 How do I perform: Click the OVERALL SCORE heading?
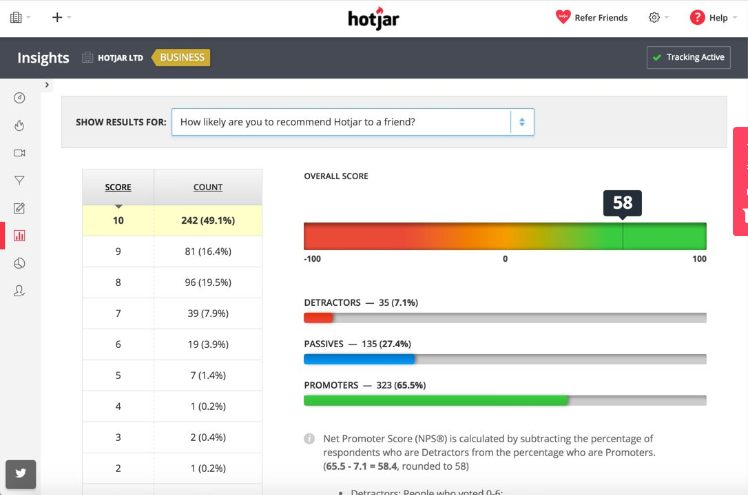coord(336,176)
